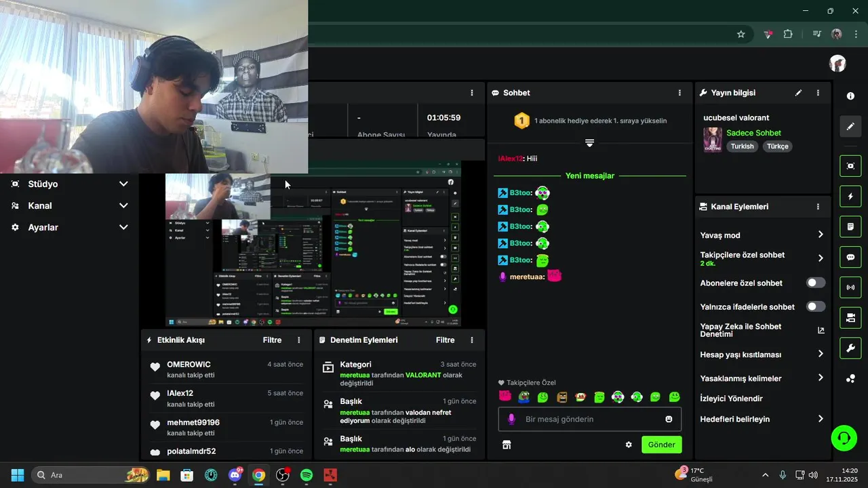The image size is (868, 488).
Task: Open Chrome extensions puzzle icon
Action: point(788,34)
